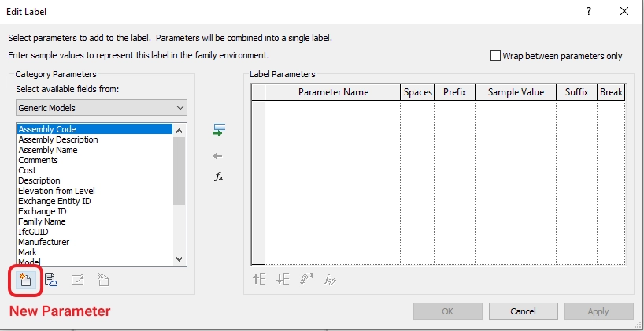The width and height of the screenshot is (644, 331).
Task: Click the Shared Parameter icon beside New Parameter
Action: click(51, 279)
